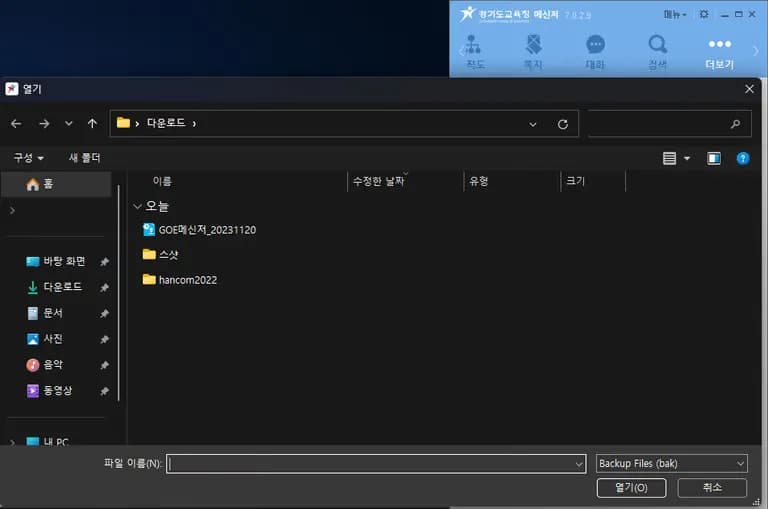Open messenger settings gear icon
This screenshot has height=509, width=768.
coord(704,14)
